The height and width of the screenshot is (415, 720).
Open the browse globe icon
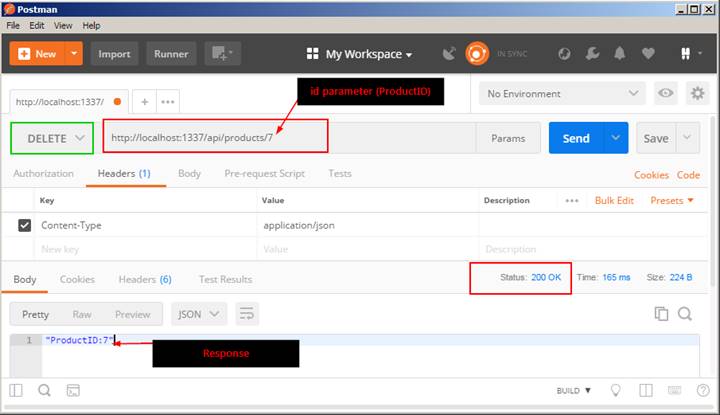(x=564, y=54)
